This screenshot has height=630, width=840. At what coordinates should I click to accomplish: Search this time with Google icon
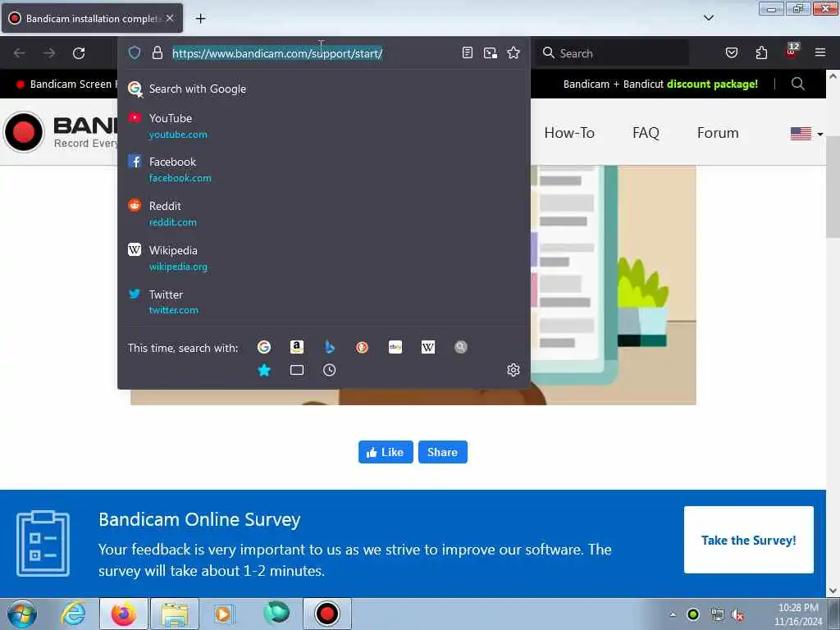coord(264,347)
